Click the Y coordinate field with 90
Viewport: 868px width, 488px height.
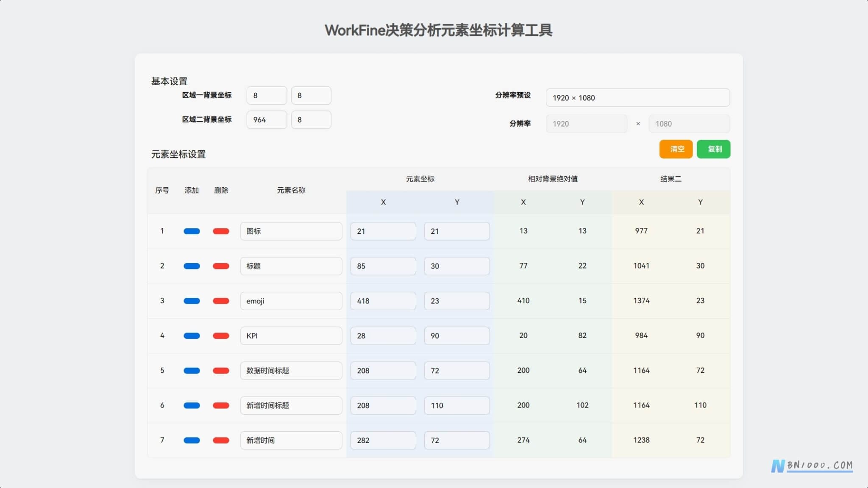457,336
